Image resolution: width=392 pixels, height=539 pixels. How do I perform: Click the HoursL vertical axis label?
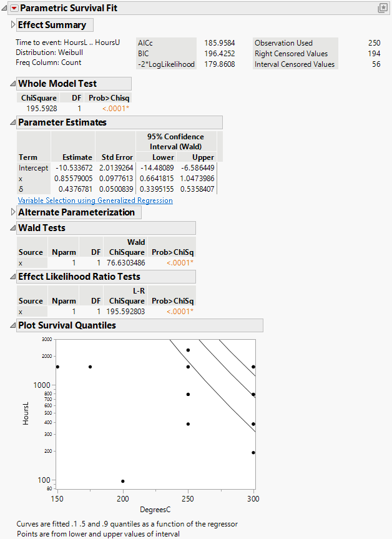pyautogui.click(x=26, y=414)
